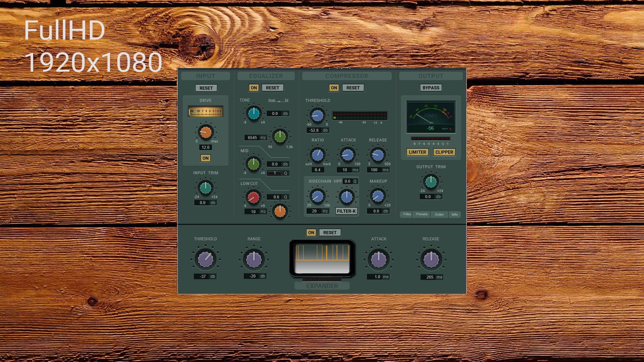Screen dimensions: 644x362
Task: Open the Presets tab
Action: pos(422,214)
